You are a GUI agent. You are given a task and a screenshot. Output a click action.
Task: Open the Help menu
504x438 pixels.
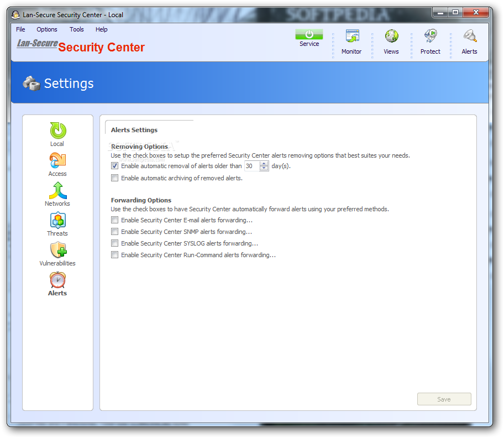click(101, 29)
